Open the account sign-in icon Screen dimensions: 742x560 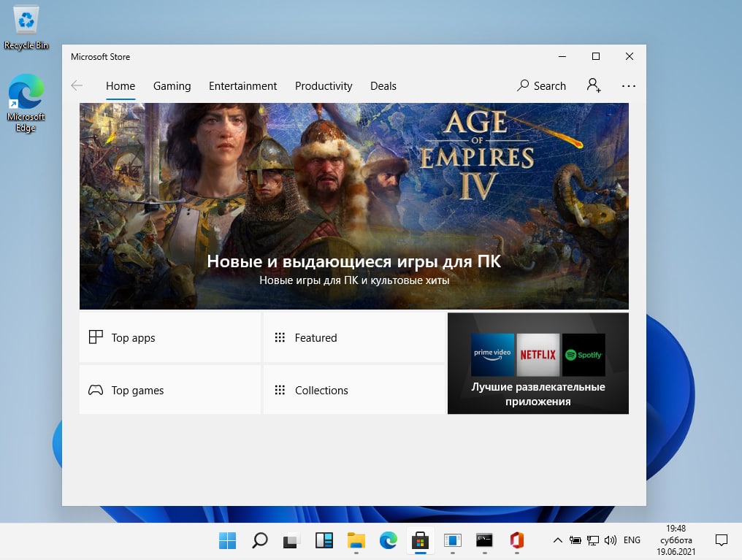click(594, 85)
